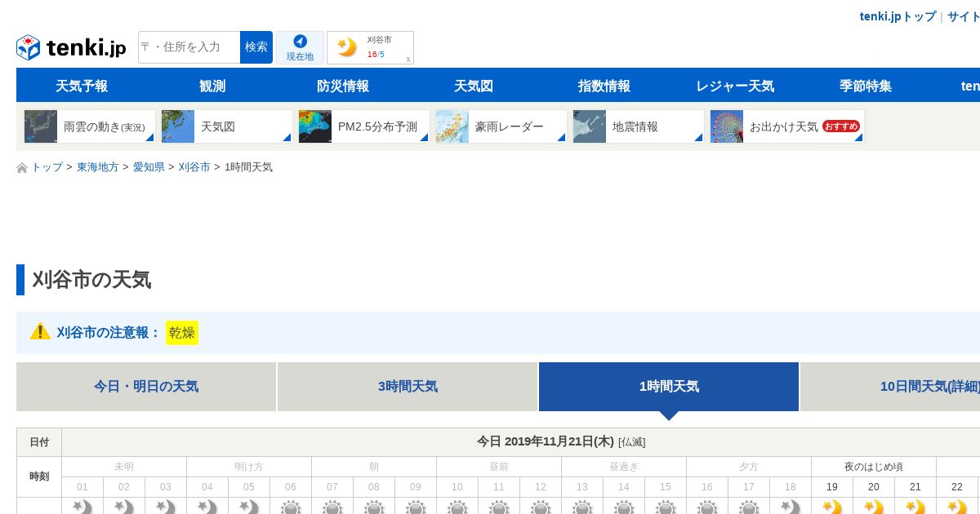Open tenki.jpトップ link
The image size is (980, 514).
(898, 16)
